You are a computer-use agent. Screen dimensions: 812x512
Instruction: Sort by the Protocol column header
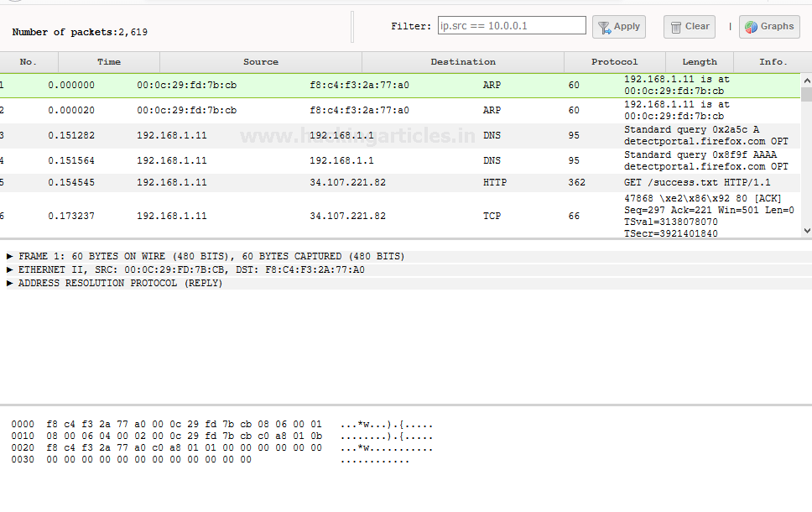(614, 62)
